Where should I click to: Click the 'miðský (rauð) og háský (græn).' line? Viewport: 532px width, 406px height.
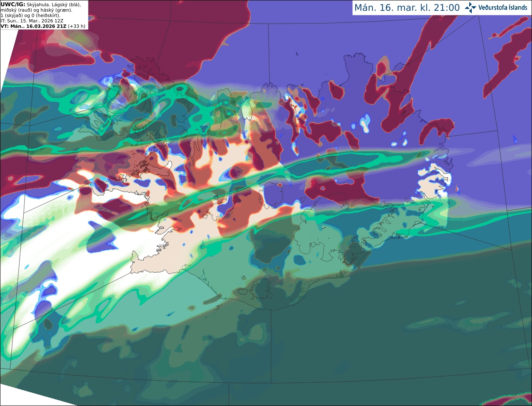pos(36,10)
